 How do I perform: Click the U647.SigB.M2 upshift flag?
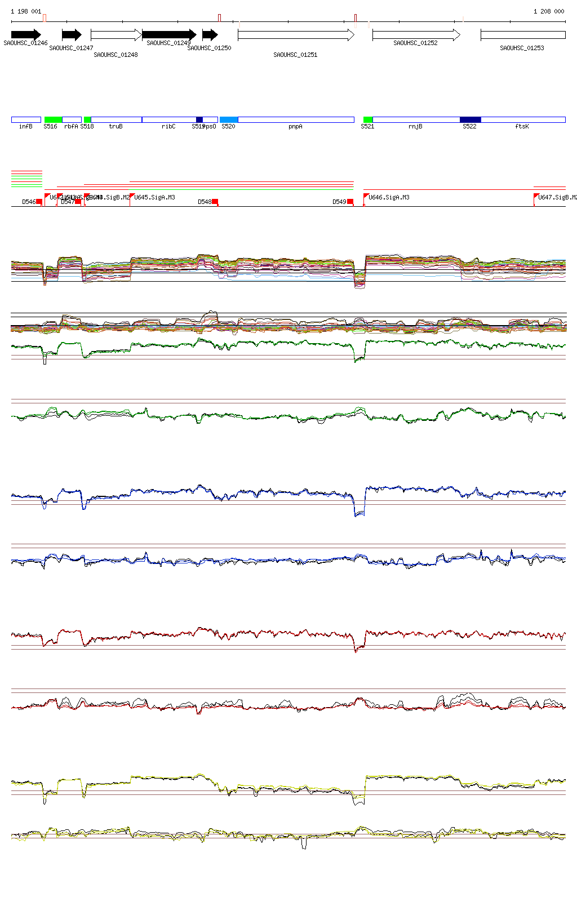536,197
